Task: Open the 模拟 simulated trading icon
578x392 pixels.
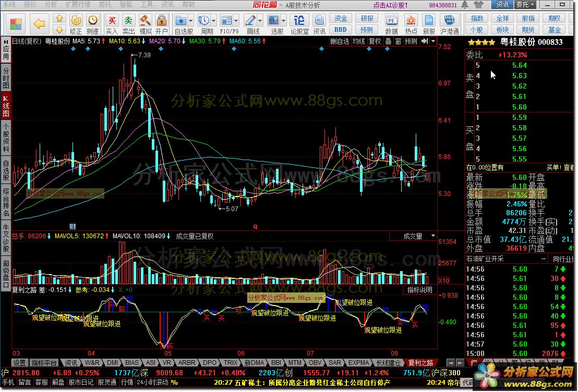Action: [145, 24]
